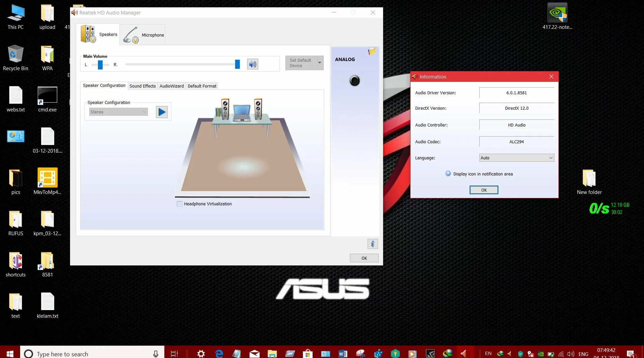Click the Set Default Device button
The height and width of the screenshot is (358, 644).
point(301,63)
